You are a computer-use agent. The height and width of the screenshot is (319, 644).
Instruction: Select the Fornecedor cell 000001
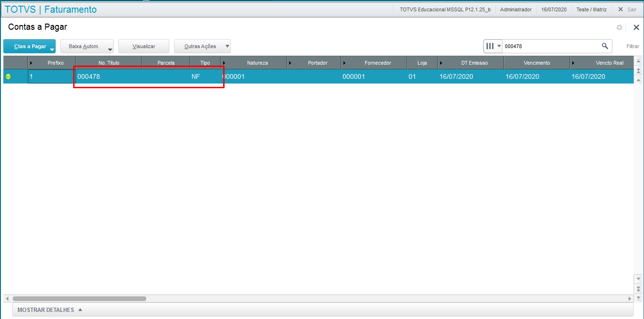coord(374,76)
